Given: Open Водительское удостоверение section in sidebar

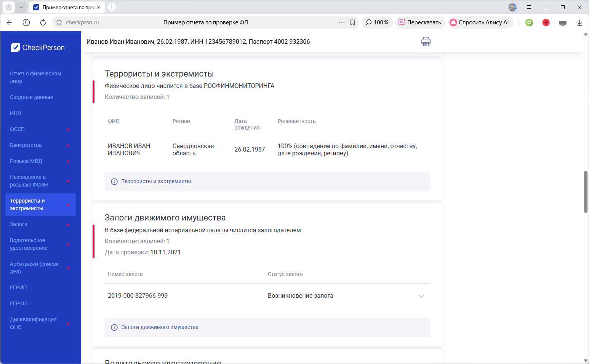Looking at the screenshot, I should tap(27, 244).
